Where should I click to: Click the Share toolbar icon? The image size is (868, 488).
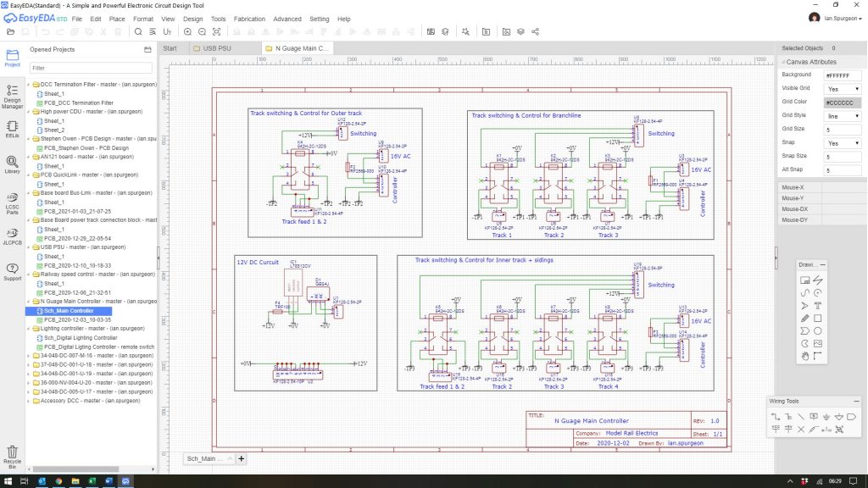coord(536,31)
